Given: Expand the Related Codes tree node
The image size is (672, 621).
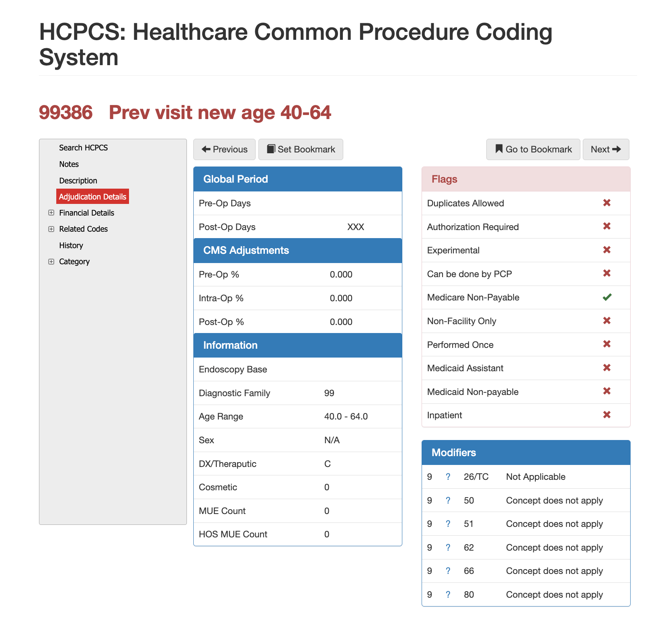Looking at the screenshot, I should pyautogui.click(x=51, y=229).
